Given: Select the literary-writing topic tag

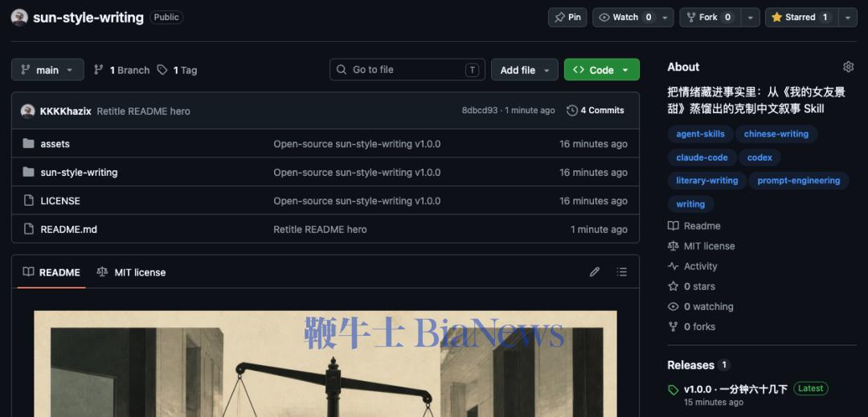Looking at the screenshot, I should click(x=707, y=180).
